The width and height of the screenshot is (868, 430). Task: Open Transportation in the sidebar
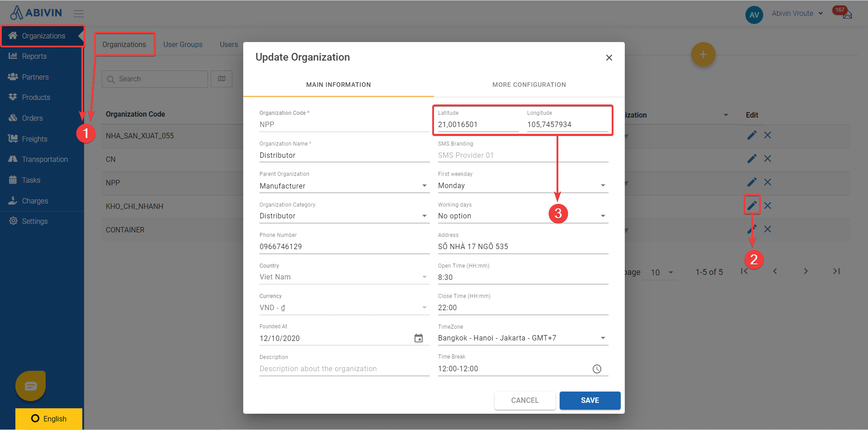click(42, 159)
